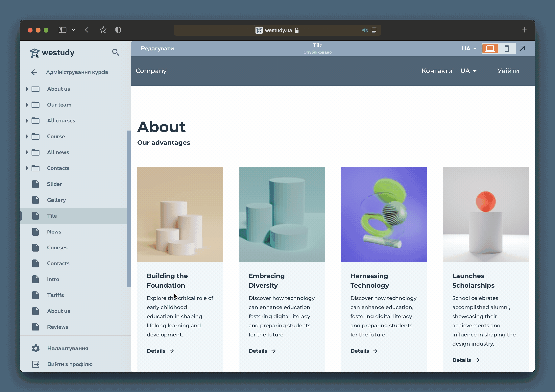Image resolution: width=555 pixels, height=392 pixels.
Task: Click the Intro page icon
Action: tap(36, 279)
